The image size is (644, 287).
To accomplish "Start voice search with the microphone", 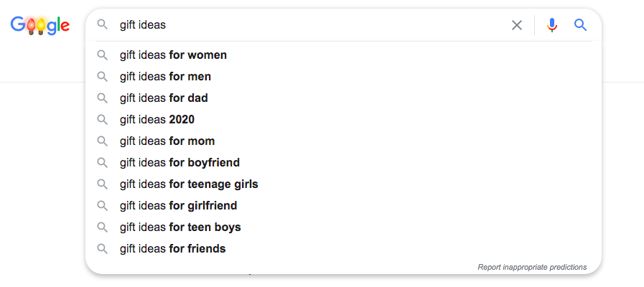I will [x=551, y=25].
